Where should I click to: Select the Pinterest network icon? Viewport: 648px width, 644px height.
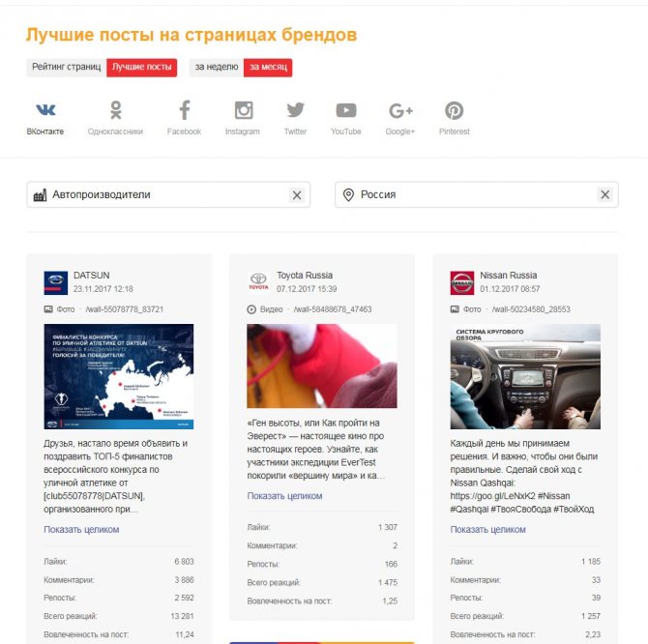pos(454,110)
